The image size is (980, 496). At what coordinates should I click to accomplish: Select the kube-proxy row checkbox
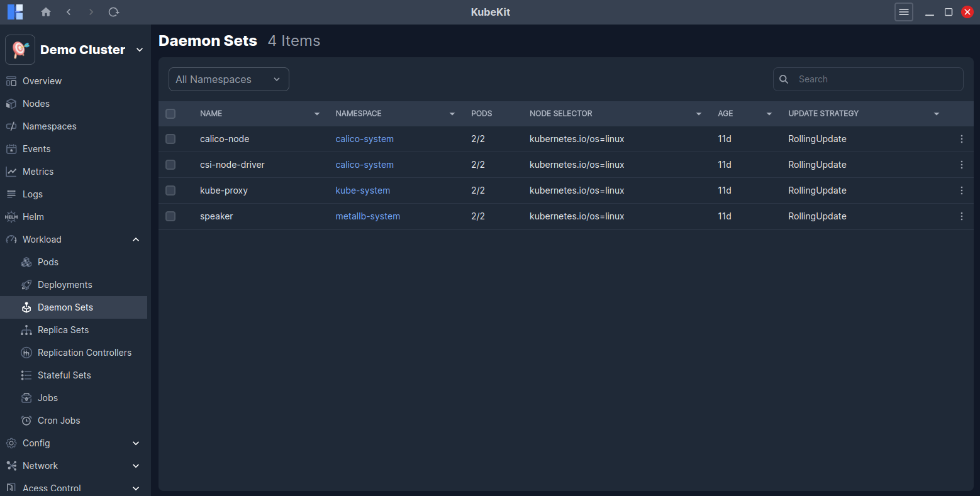coord(170,190)
